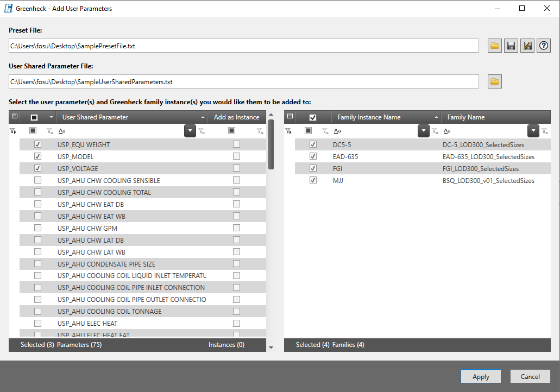This screenshot has height=392, width=560.
Task: Click the filter row icon in parameter grid
Action: (x=13, y=131)
